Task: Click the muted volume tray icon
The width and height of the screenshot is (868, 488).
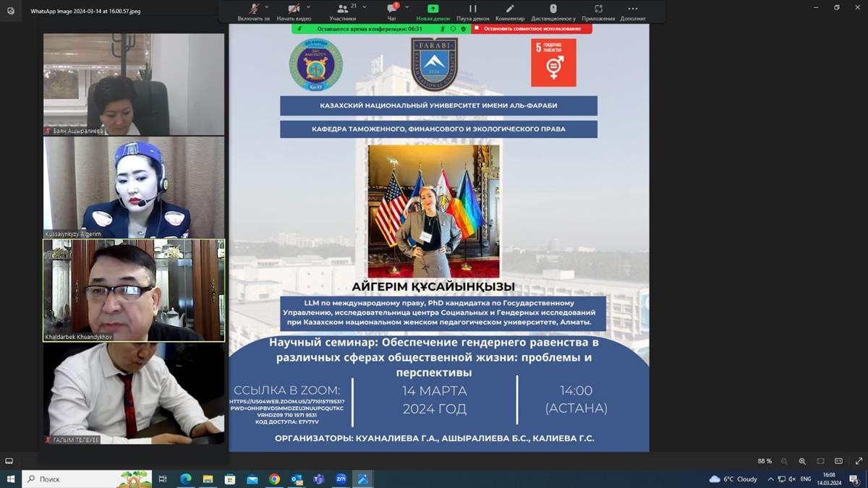Action: pyautogui.click(x=792, y=479)
